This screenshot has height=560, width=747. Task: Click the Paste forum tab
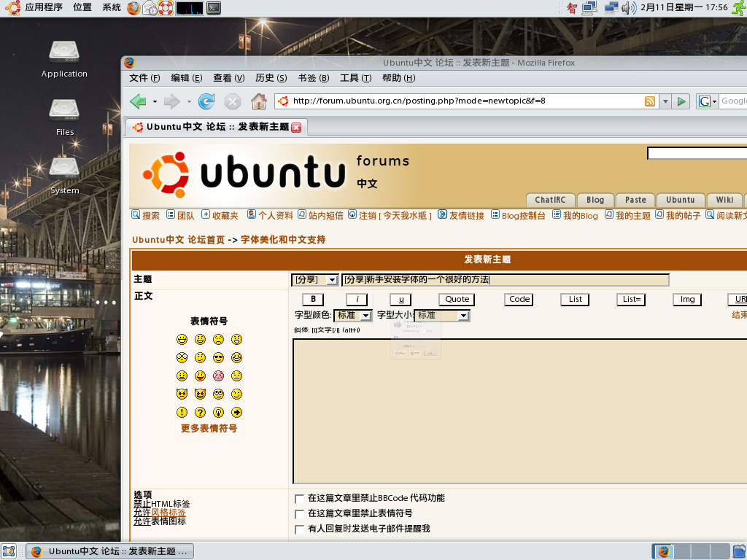tap(635, 200)
